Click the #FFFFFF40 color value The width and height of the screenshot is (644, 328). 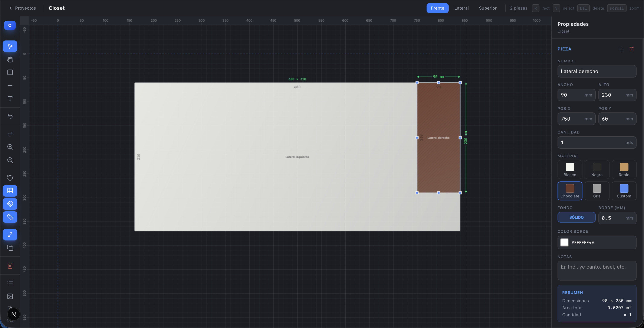pyautogui.click(x=582, y=243)
